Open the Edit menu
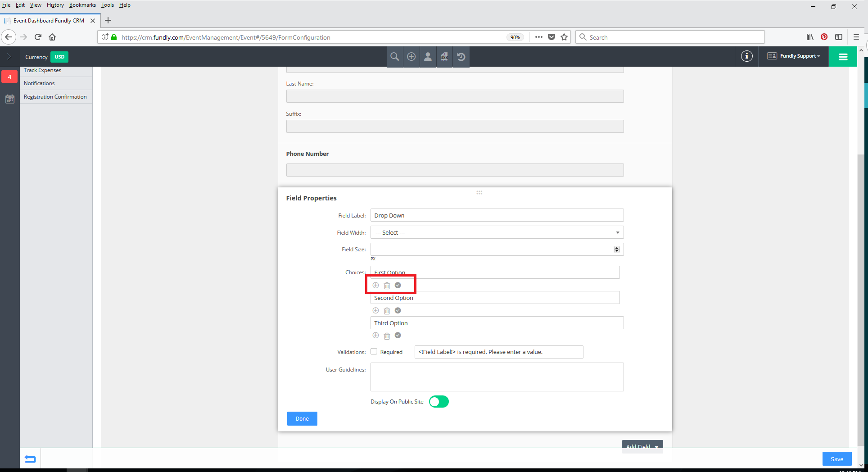The image size is (868, 472). [x=20, y=5]
